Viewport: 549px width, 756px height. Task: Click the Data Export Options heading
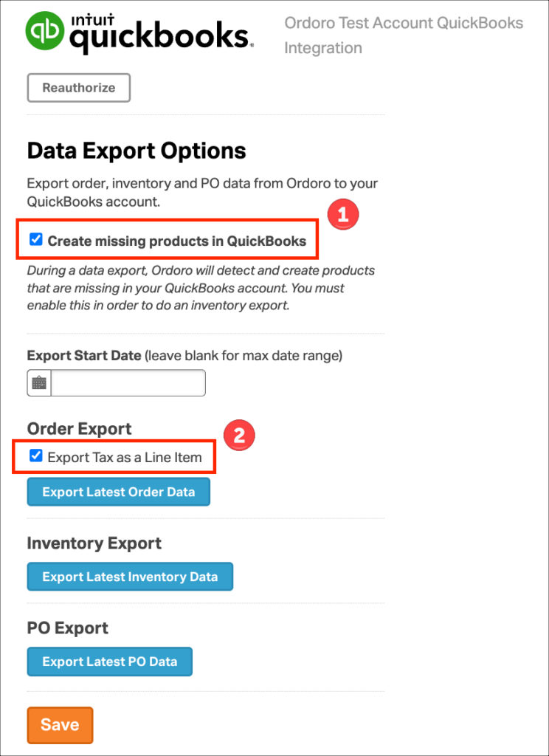[137, 151]
